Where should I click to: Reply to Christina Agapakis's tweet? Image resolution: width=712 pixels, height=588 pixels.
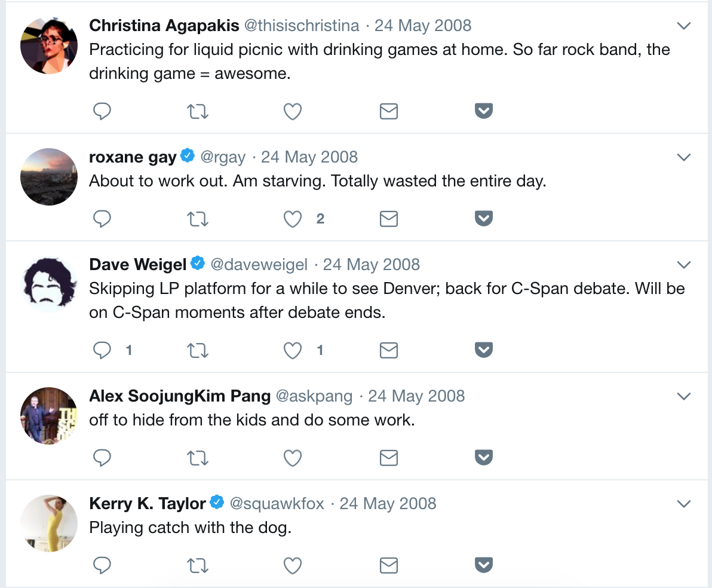102,111
